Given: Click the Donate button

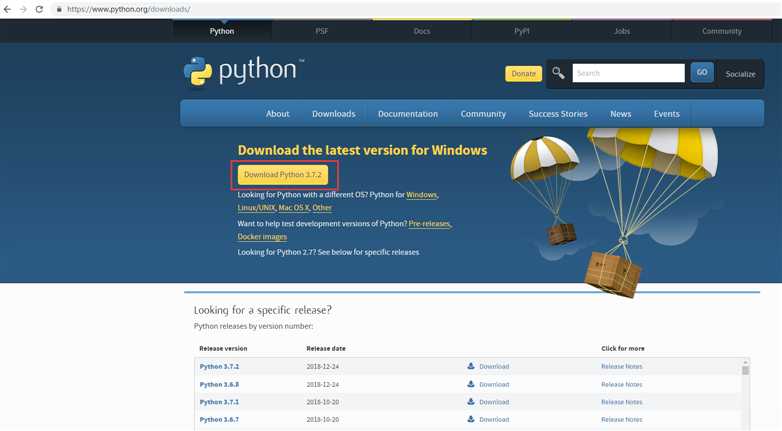Looking at the screenshot, I should click(x=523, y=73).
